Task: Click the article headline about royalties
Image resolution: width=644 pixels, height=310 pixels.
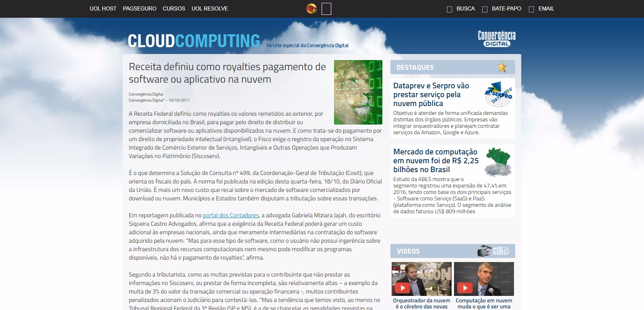Action: coord(227,73)
